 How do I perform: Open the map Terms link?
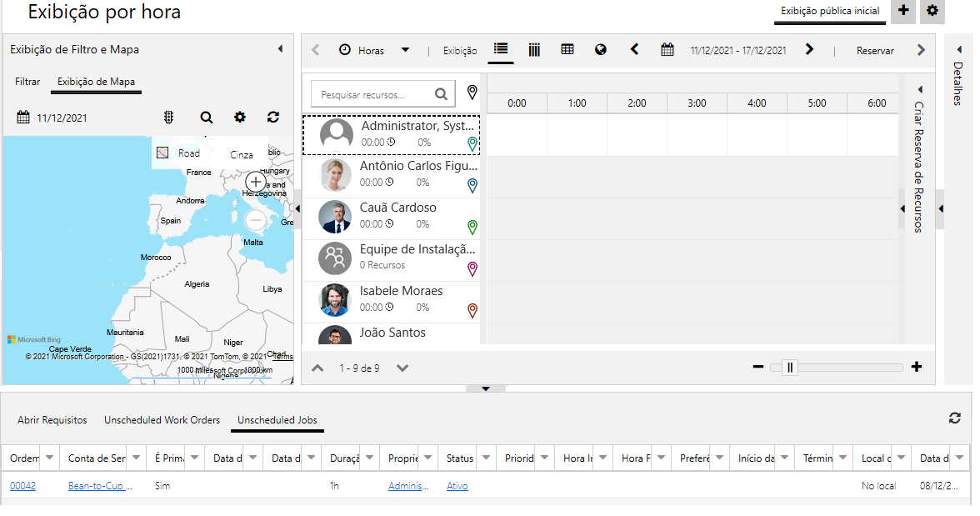click(x=283, y=357)
